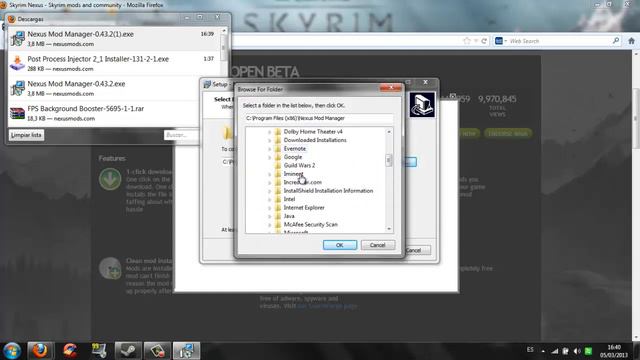The width and height of the screenshot is (640, 360).
Task: Select the Java folder
Action: click(289, 216)
